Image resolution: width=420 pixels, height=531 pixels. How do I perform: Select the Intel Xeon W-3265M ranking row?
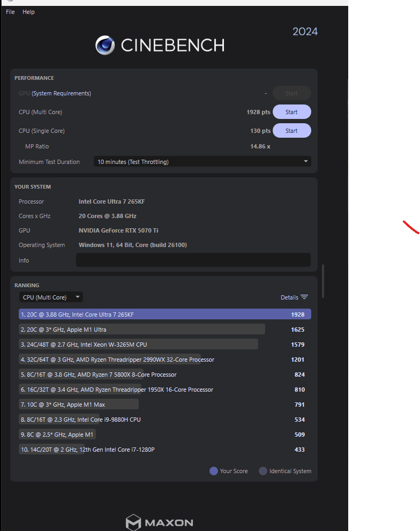(165, 344)
